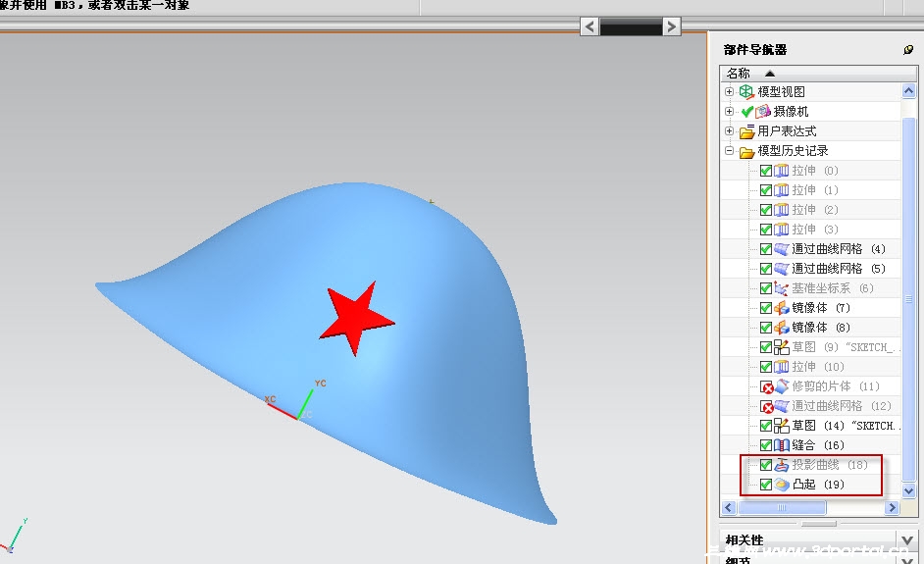
Task: Click the navigator horizontal scrollbar thumb
Action: pos(782,507)
